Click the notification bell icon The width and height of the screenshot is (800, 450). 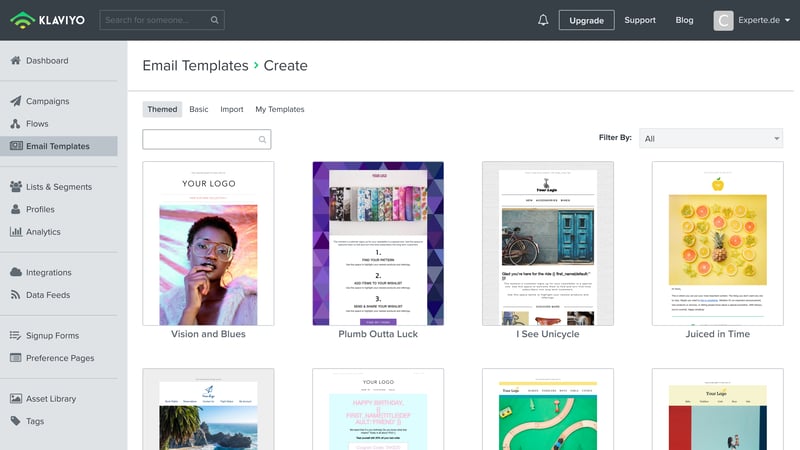tap(543, 20)
